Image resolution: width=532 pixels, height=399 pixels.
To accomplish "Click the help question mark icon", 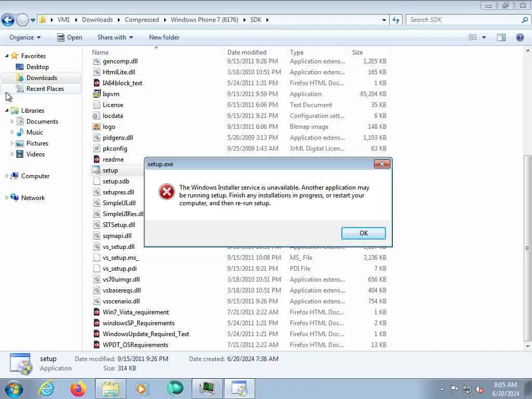I will [520, 37].
